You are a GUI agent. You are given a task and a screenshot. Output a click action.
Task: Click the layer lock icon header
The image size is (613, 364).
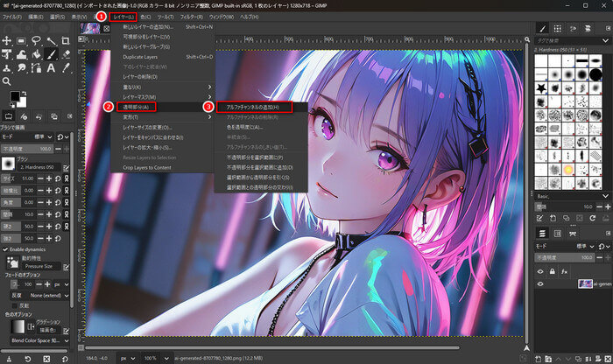[x=552, y=271]
